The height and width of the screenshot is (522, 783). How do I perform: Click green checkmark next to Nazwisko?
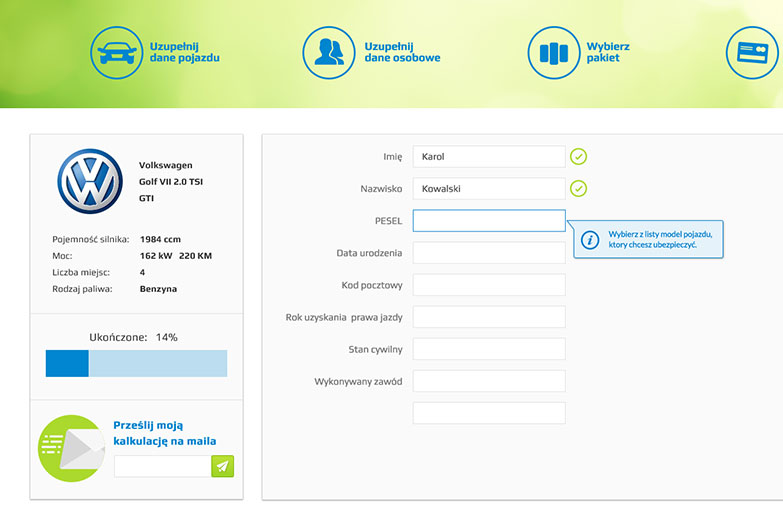[x=578, y=189]
